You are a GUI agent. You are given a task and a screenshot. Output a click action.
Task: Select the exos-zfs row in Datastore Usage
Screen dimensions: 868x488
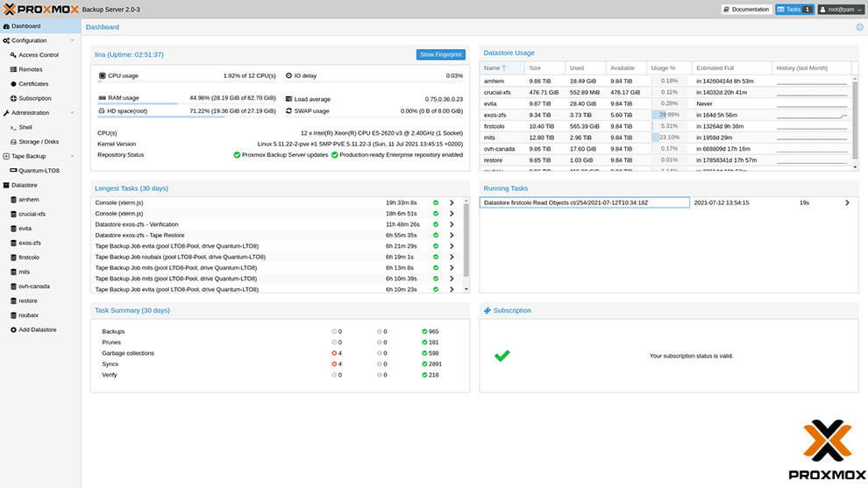665,115
